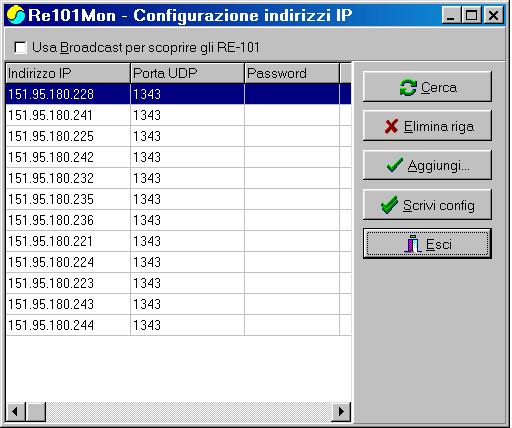Screen dimensions: 512x428
Task: Minimize the Re101Mon window
Action: click(x=452, y=15)
